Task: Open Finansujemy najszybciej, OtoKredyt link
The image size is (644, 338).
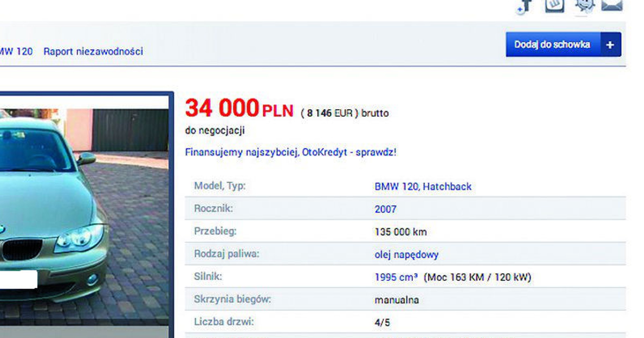Action: 291,152
